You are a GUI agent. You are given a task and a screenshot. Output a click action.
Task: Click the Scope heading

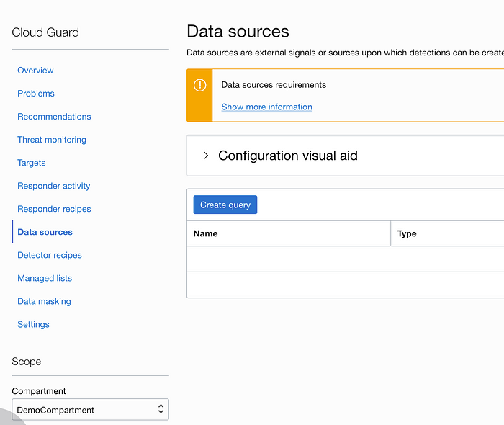click(x=27, y=362)
